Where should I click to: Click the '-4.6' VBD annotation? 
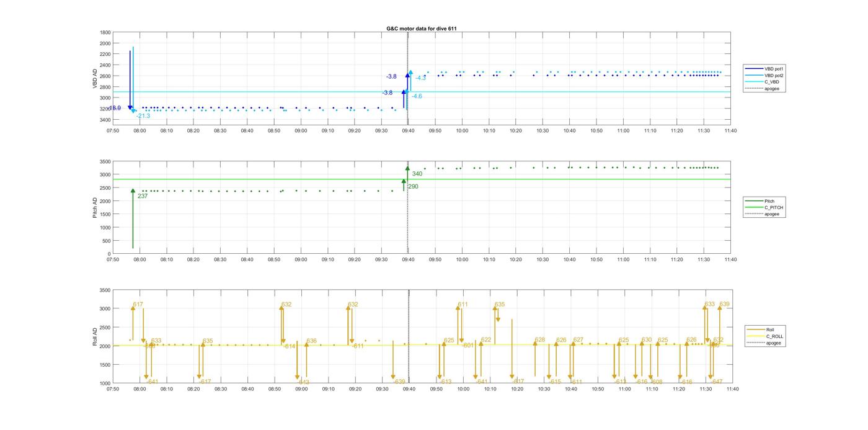417,97
